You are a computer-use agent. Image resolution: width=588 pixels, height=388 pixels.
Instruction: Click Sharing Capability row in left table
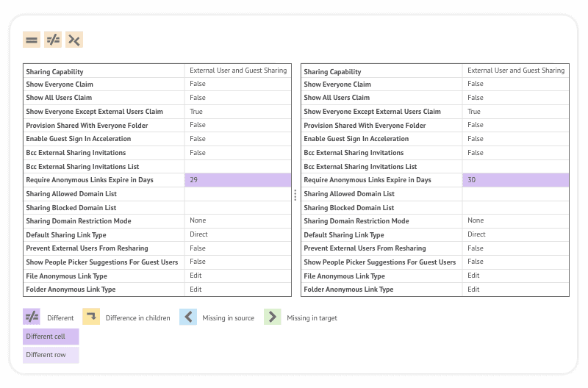[x=157, y=71]
